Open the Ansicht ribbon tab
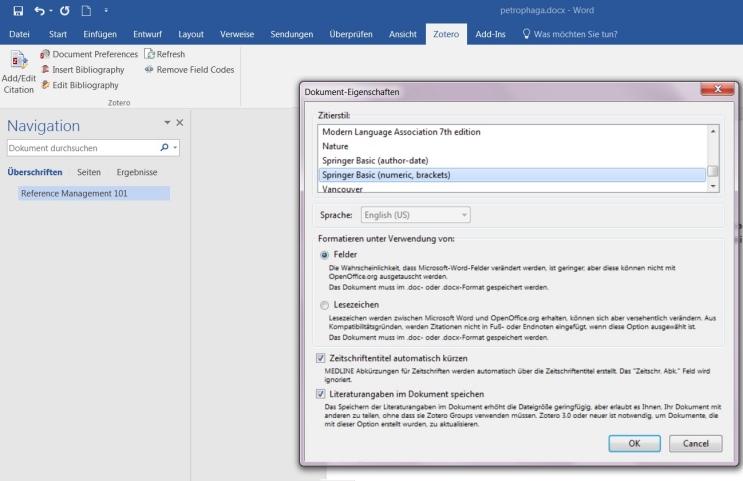This screenshot has width=743, height=481. [403, 34]
